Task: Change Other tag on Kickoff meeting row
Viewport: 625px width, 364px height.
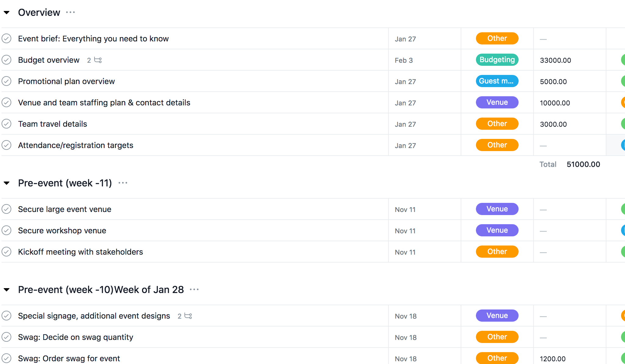Action: point(497,252)
